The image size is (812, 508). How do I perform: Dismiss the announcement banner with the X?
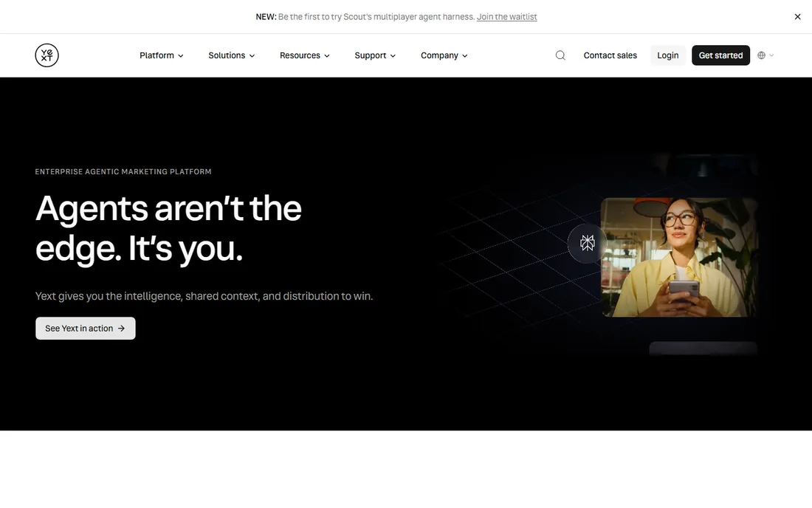point(797,16)
